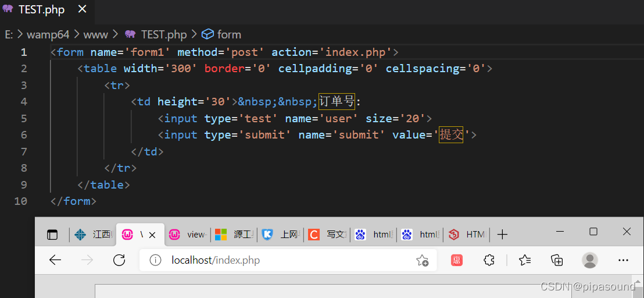This screenshot has width=644, height=298.
Task: Add this page to favorites
Action: pyautogui.click(x=422, y=260)
